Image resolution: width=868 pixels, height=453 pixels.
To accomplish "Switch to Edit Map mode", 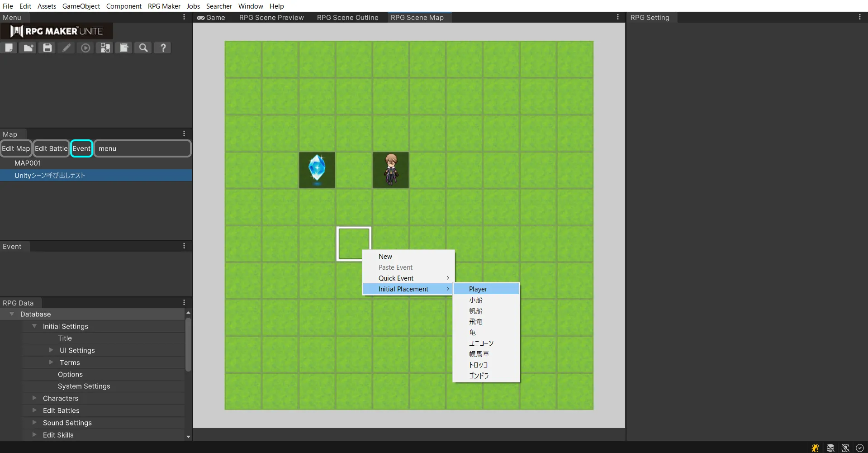I will point(16,148).
